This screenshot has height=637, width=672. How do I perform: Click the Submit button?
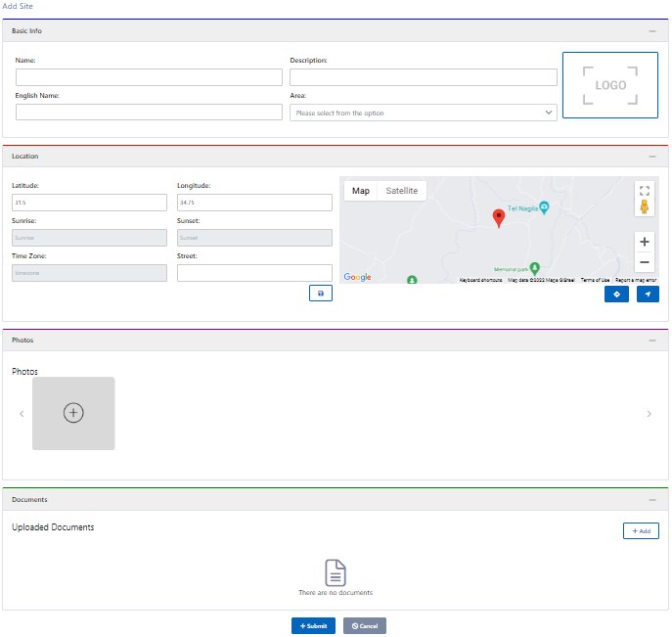click(x=313, y=626)
